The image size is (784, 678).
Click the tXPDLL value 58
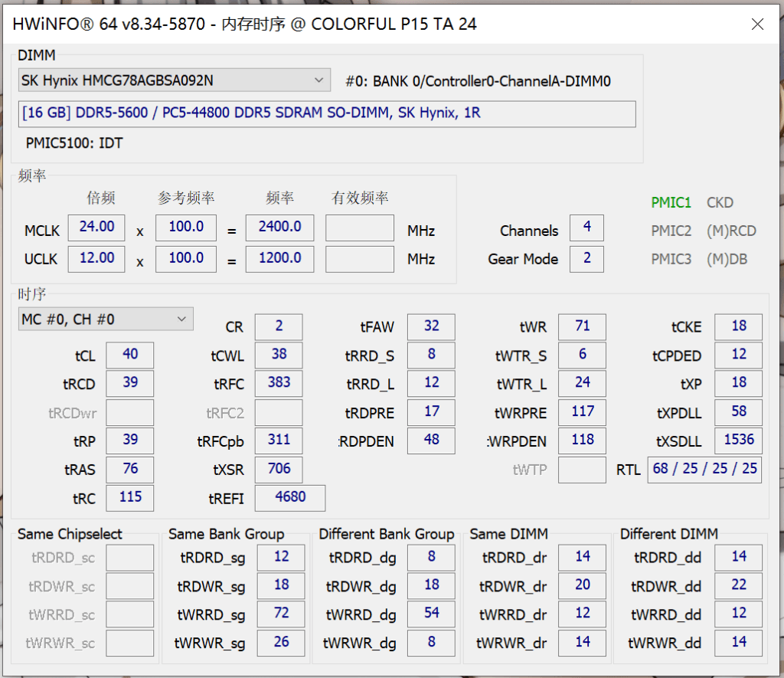(x=739, y=412)
